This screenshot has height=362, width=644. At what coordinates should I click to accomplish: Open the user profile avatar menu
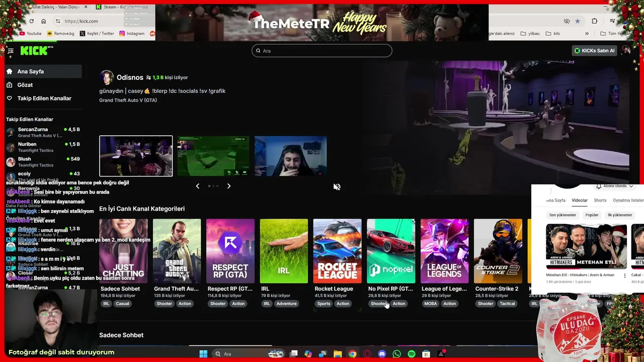[x=626, y=50]
